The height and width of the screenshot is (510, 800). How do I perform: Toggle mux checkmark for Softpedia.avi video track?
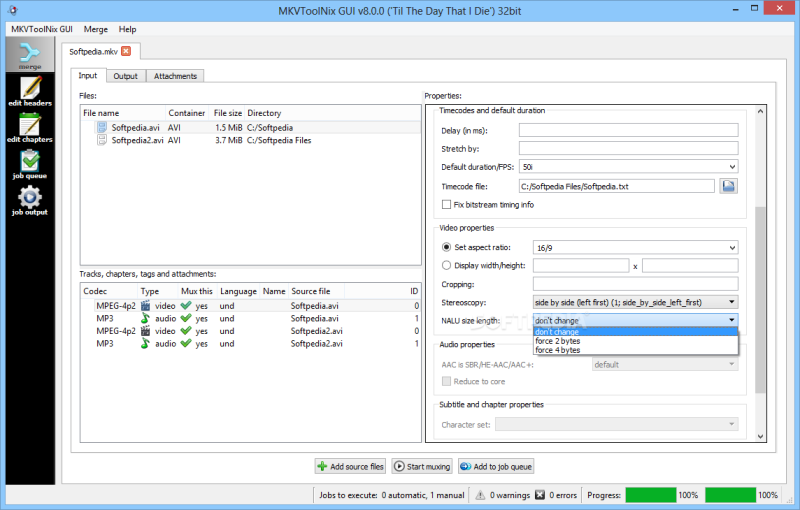coord(186,305)
